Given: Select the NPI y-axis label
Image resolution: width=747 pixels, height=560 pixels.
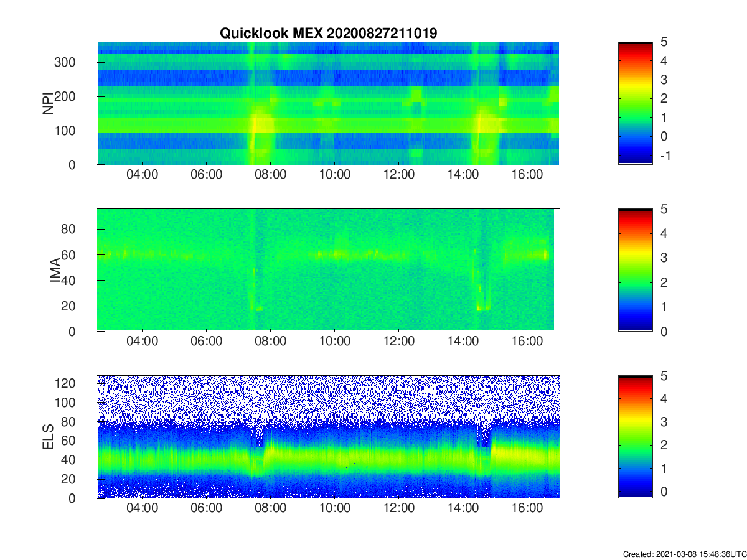Looking at the screenshot, I should (x=47, y=103).
